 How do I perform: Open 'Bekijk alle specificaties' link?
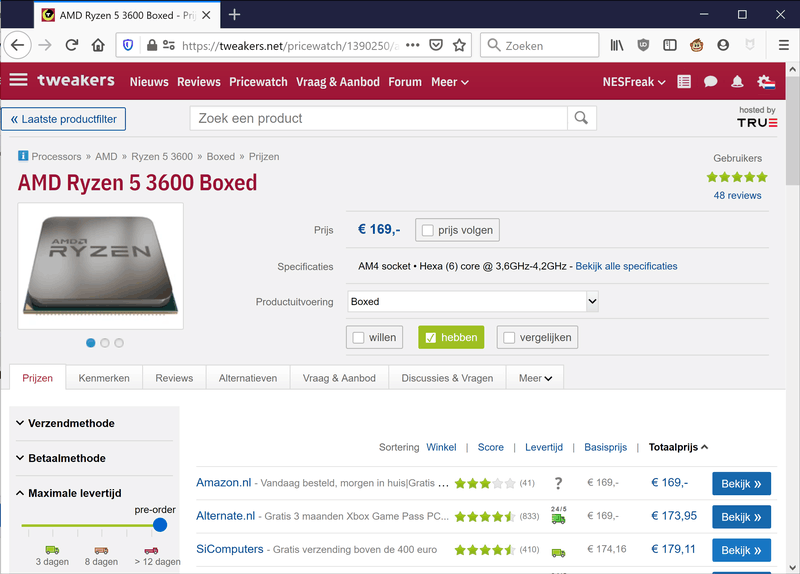click(626, 266)
